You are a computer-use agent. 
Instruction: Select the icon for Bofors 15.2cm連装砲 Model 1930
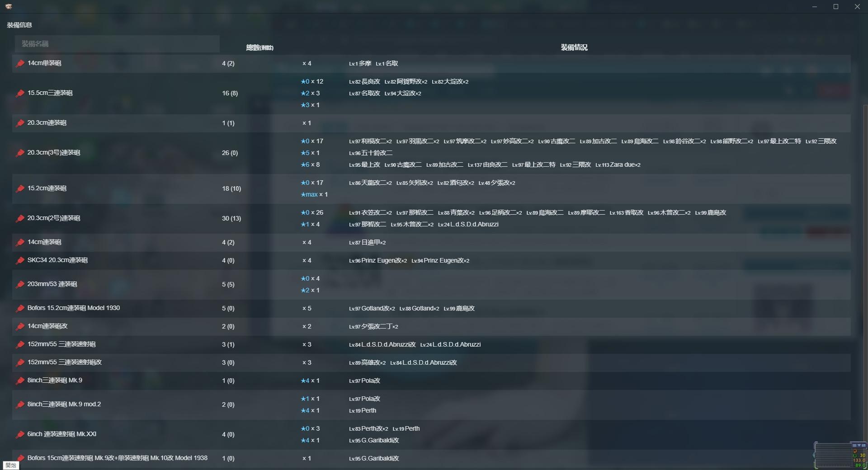pos(19,308)
